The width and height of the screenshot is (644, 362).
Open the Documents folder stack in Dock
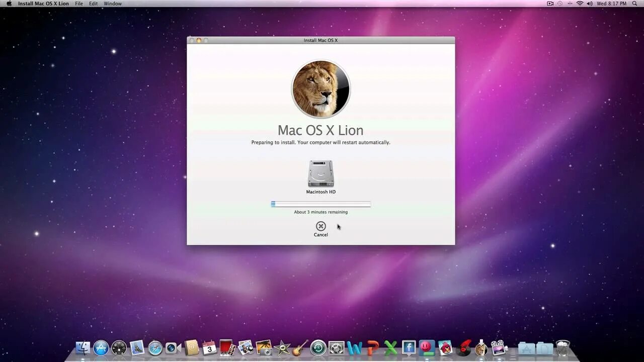point(544,348)
